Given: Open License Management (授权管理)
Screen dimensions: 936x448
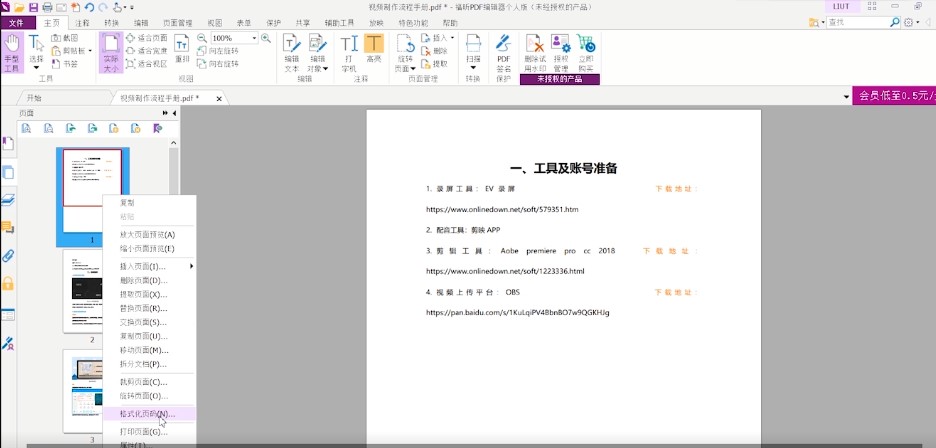Looking at the screenshot, I should coord(561,53).
